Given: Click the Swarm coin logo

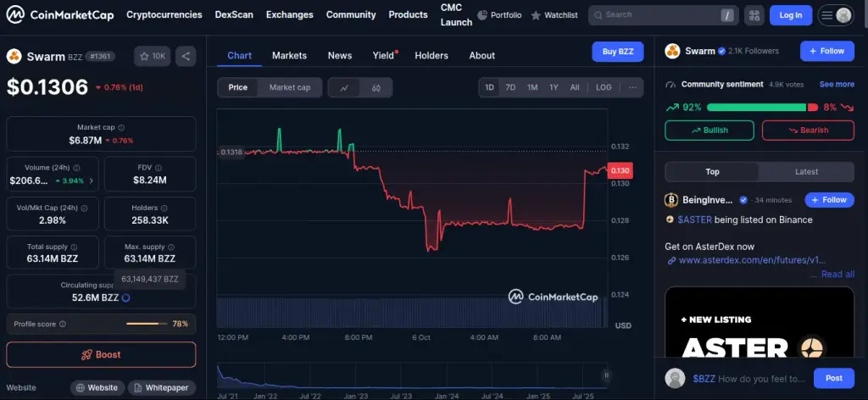Looking at the screenshot, I should (x=14, y=56).
